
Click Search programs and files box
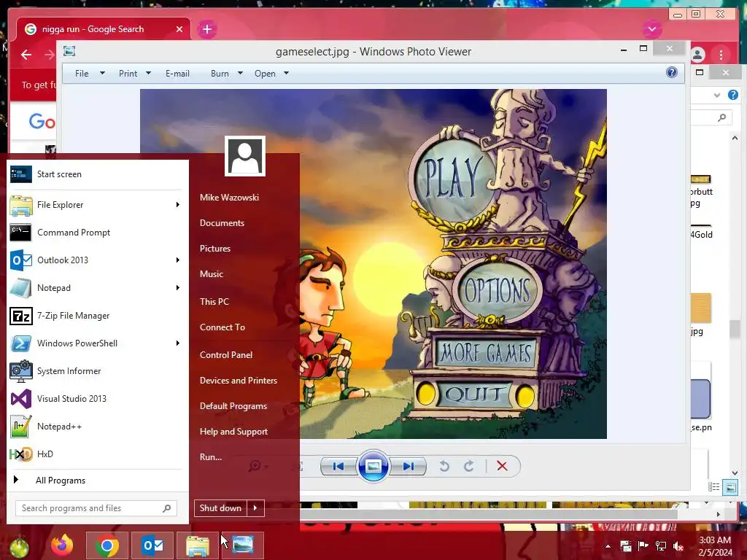(x=96, y=508)
